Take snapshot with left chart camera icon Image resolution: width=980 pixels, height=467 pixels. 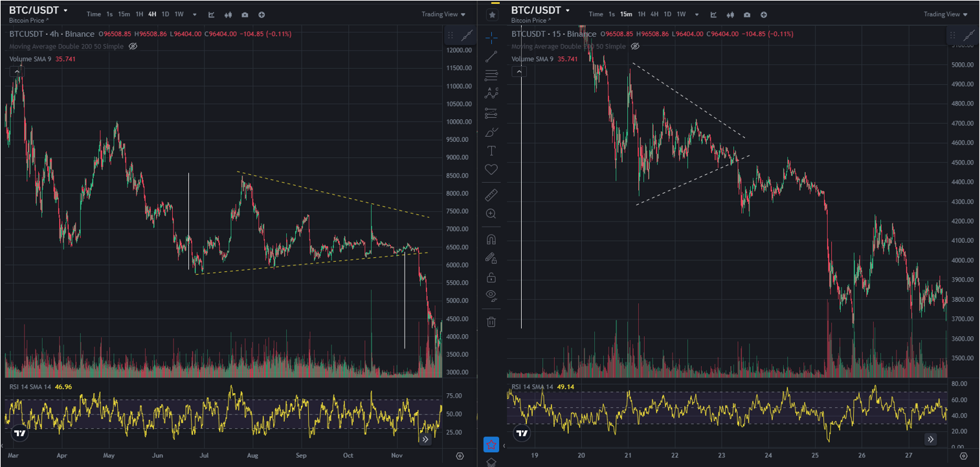pos(245,14)
